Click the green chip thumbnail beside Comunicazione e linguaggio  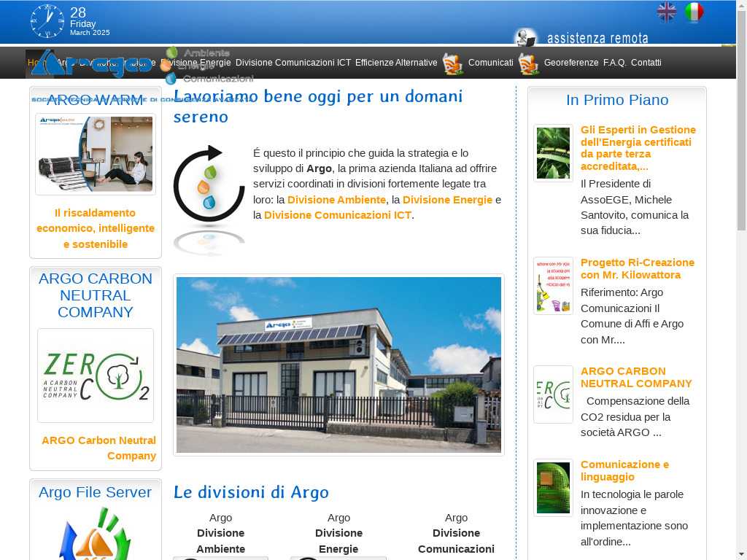553,488
